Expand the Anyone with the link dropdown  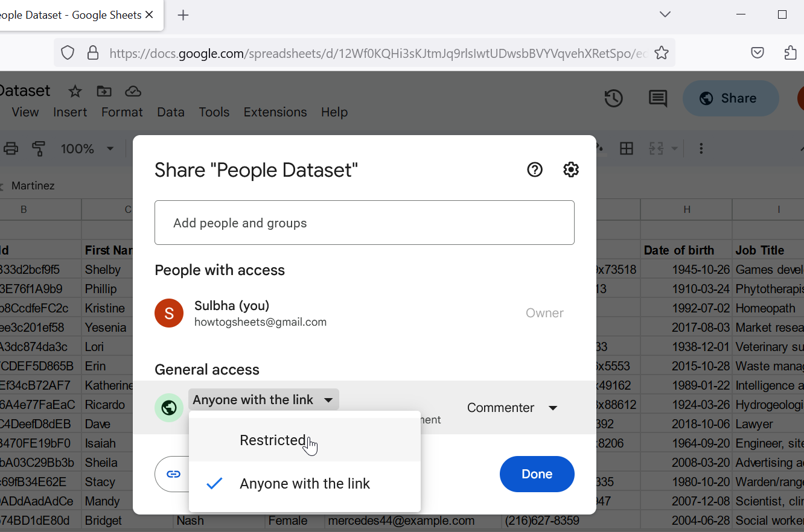pos(264,400)
